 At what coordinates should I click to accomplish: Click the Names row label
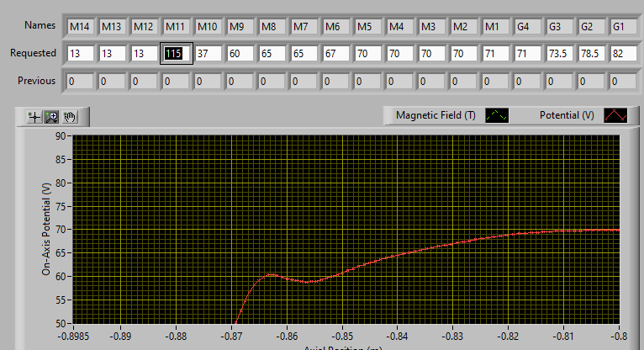pos(40,25)
